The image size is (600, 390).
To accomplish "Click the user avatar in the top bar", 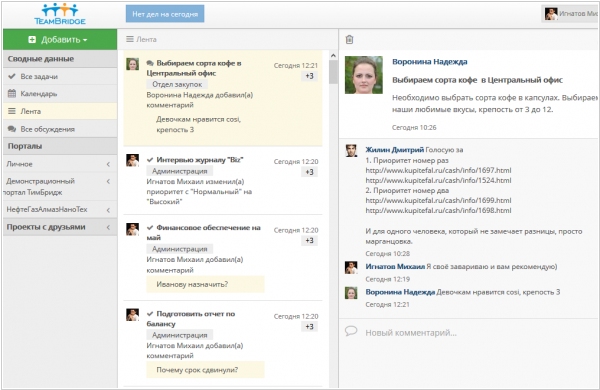I will coord(551,14).
